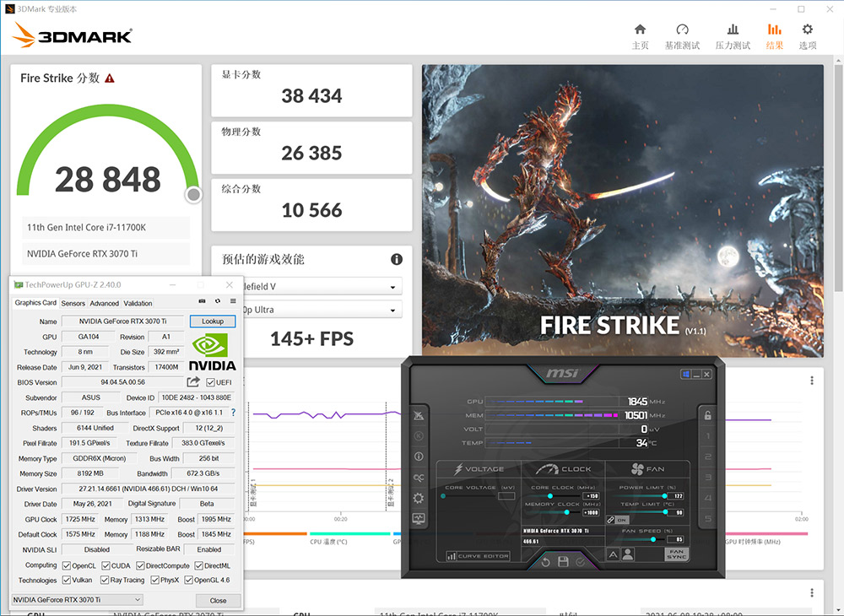Switch to the Advanced tab

[x=105, y=304]
